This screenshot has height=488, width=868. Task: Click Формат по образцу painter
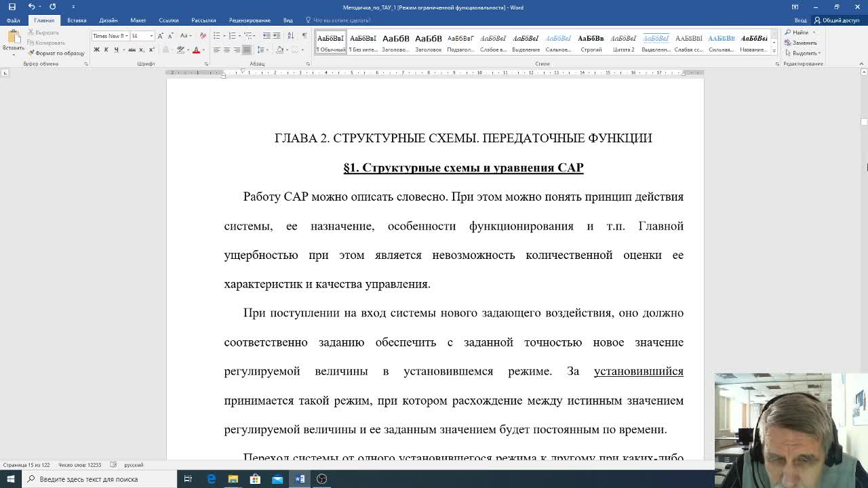pyautogui.click(x=56, y=53)
